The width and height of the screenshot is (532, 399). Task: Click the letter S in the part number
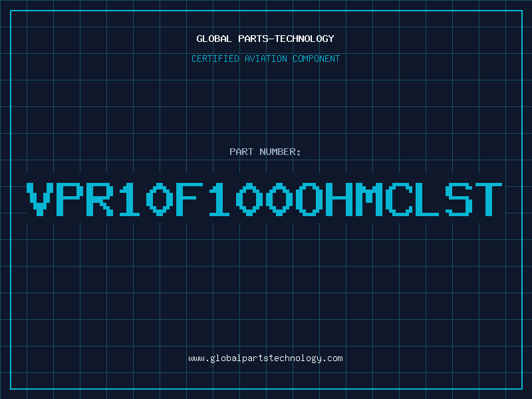pyautogui.click(x=458, y=199)
